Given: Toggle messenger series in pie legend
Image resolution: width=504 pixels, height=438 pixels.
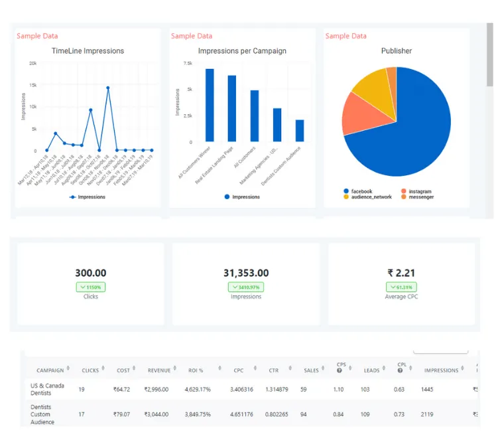Looking at the screenshot, I should (x=417, y=197).
